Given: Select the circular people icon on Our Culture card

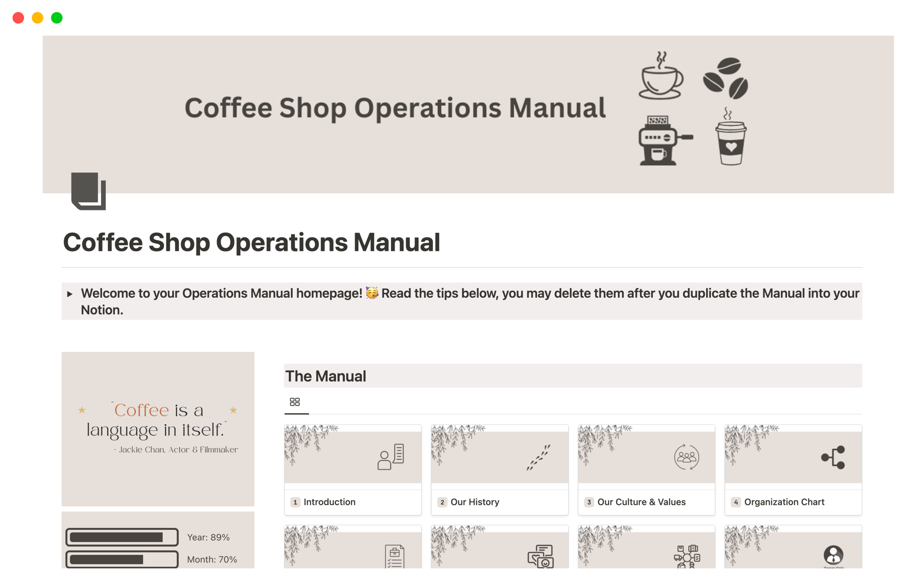Looking at the screenshot, I should tap(687, 457).
